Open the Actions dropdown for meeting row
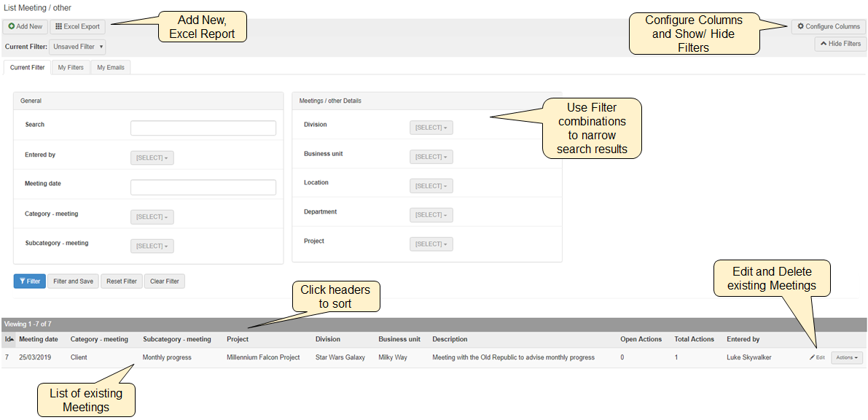868x420 pixels. 847,358
